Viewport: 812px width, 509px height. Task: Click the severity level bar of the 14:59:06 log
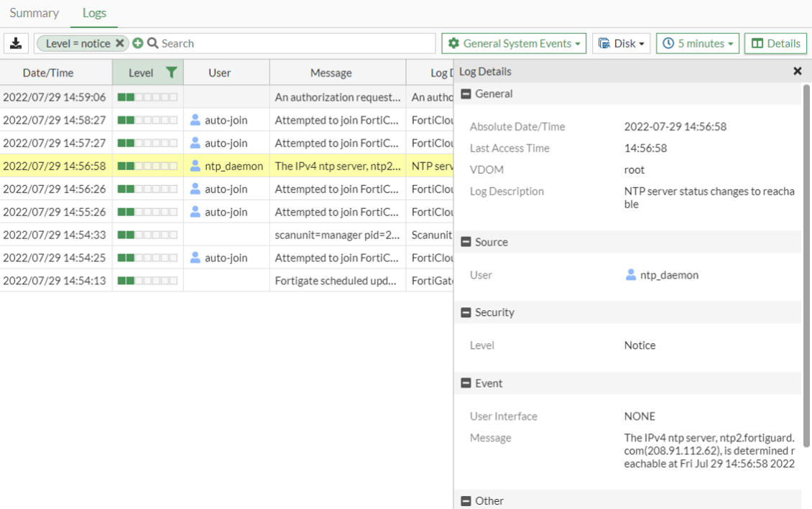pos(147,97)
